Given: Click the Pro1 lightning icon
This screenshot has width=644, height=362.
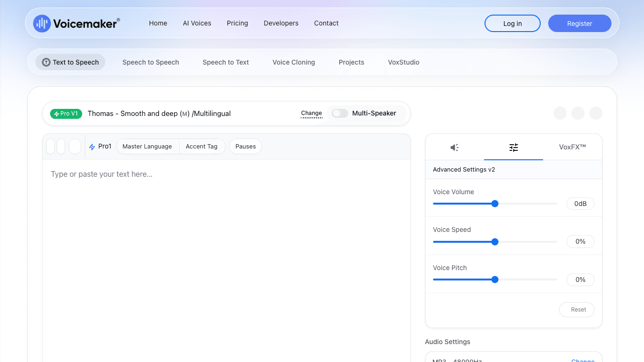Looking at the screenshot, I should tap(92, 147).
